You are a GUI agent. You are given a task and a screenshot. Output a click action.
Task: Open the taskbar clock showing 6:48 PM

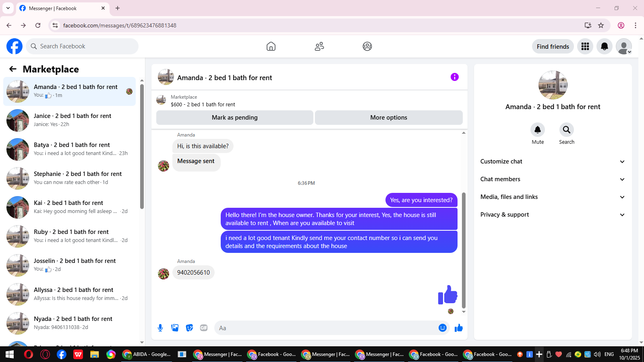click(x=629, y=354)
